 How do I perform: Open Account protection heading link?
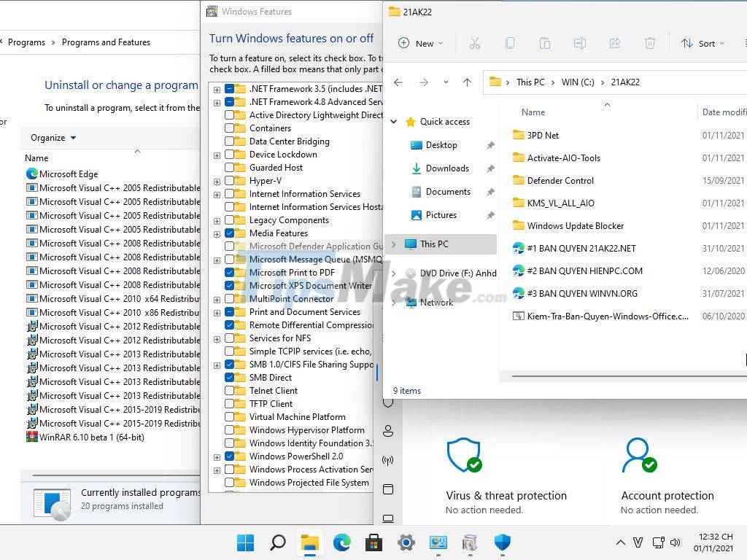pyautogui.click(x=667, y=495)
